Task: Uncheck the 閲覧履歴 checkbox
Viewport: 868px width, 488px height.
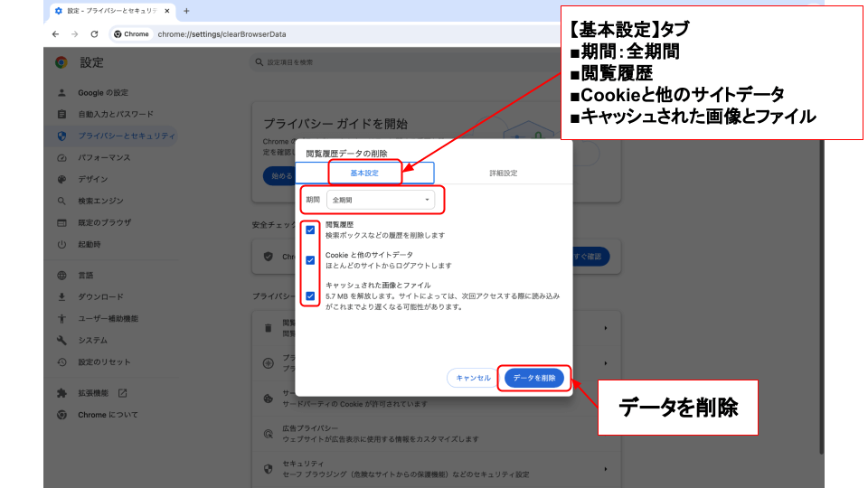Action: 310,230
